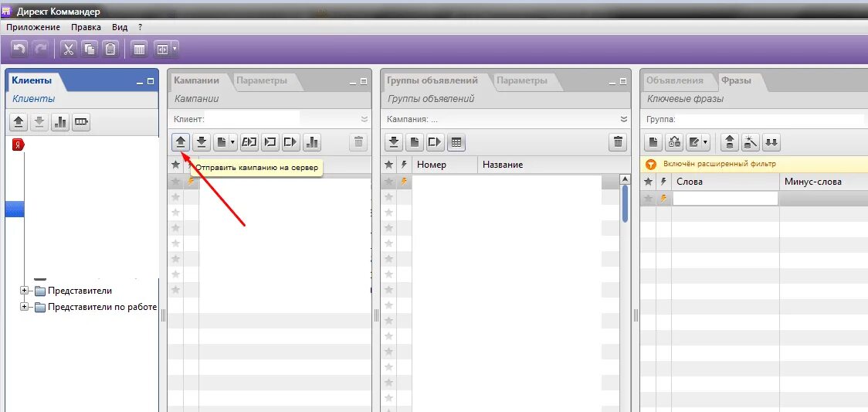
Task: Open dropdown arrow next to new campaign icon
Action: pos(232,142)
